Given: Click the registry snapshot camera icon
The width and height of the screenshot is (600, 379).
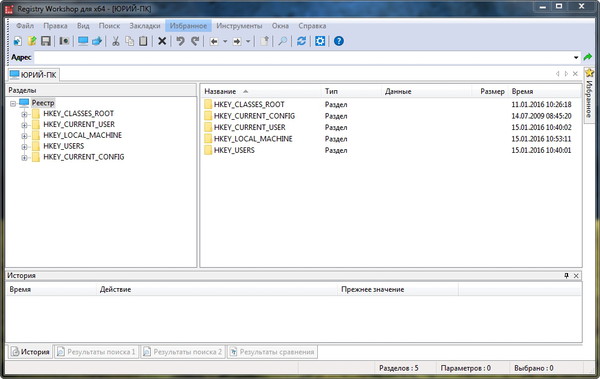Looking at the screenshot, I should click(x=64, y=41).
